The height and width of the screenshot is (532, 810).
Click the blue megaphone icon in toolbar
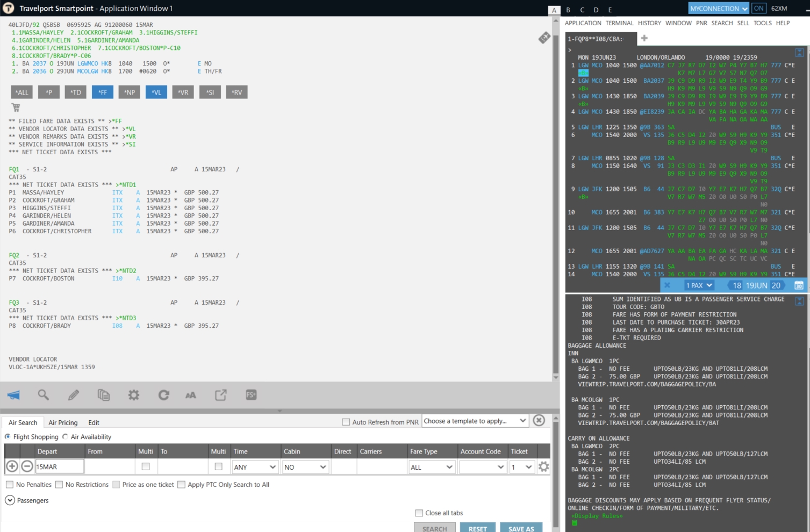(x=13, y=396)
